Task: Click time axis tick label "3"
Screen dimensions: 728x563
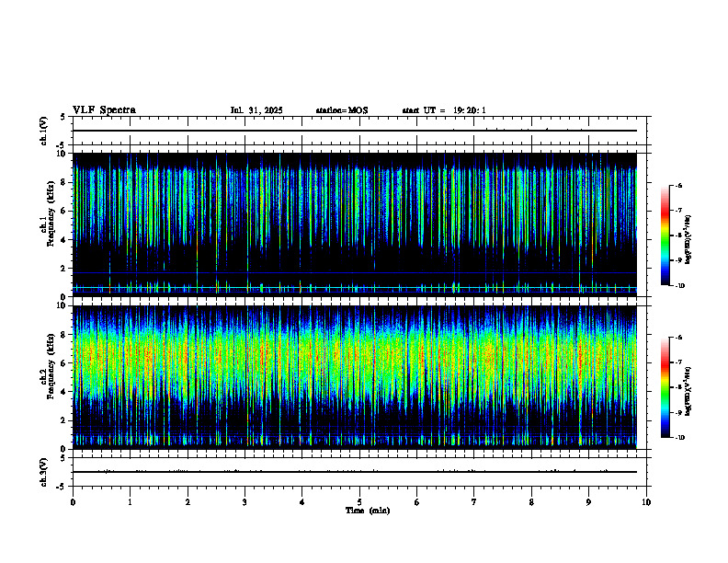Action: pyautogui.click(x=245, y=502)
